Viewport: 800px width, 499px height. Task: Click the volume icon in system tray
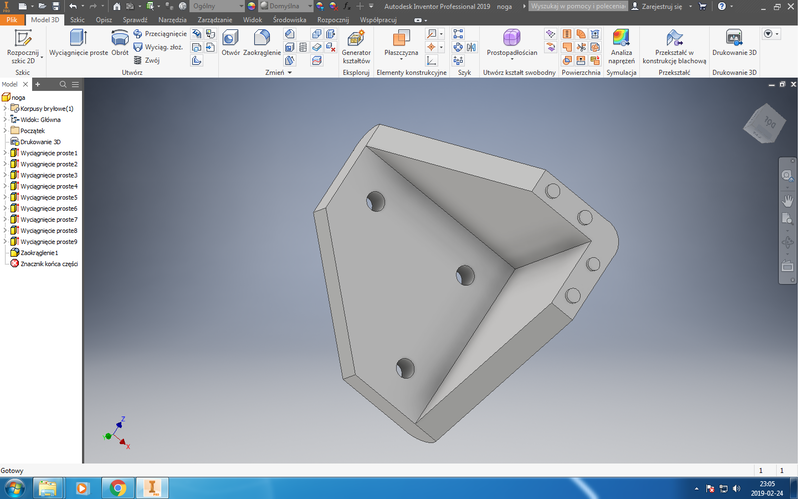[736, 489]
